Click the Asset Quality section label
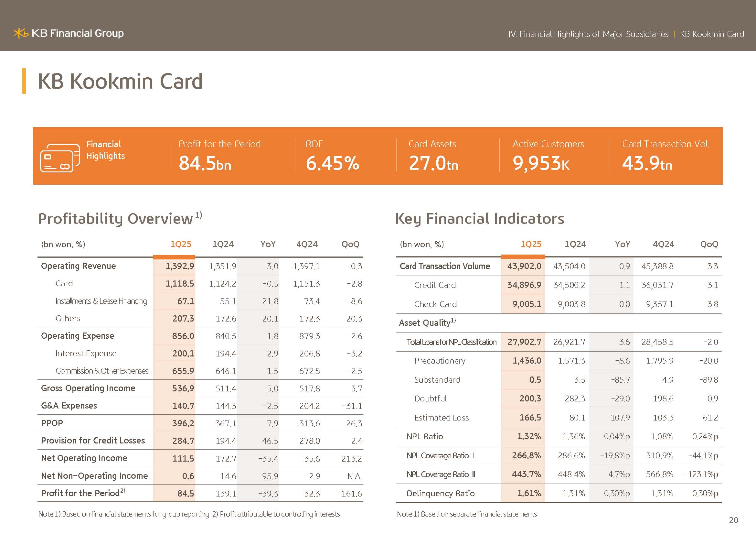 pyautogui.click(x=425, y=323)
